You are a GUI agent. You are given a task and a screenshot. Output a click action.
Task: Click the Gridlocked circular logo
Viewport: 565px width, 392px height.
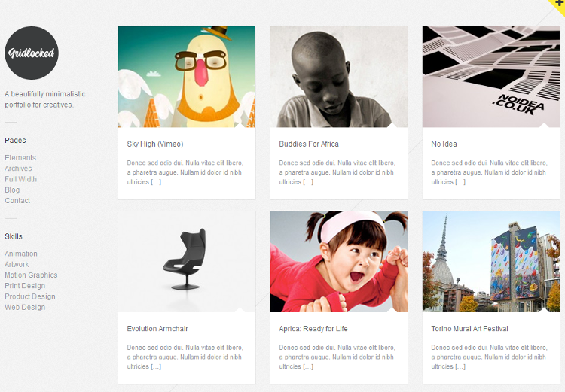pos(32,53)
